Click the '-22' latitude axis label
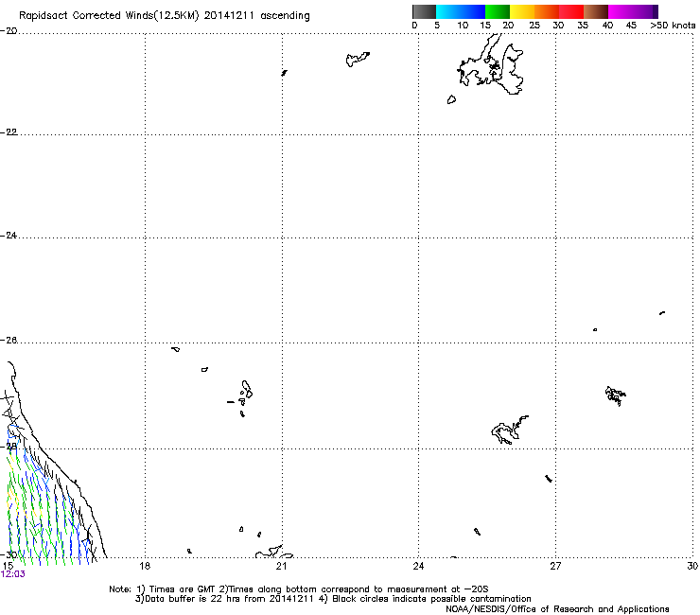Screen dimensions: 700x615 click(x=9, y=132)
